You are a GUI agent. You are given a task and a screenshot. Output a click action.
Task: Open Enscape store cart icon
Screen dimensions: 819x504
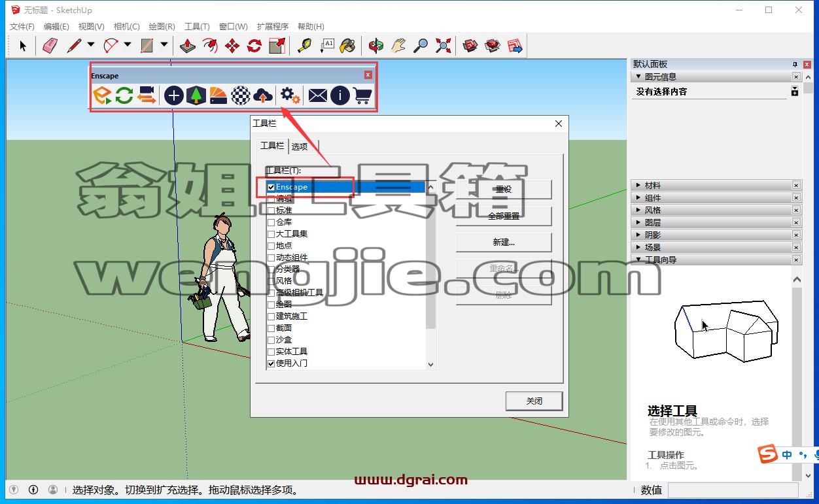(x=362, y=96)
